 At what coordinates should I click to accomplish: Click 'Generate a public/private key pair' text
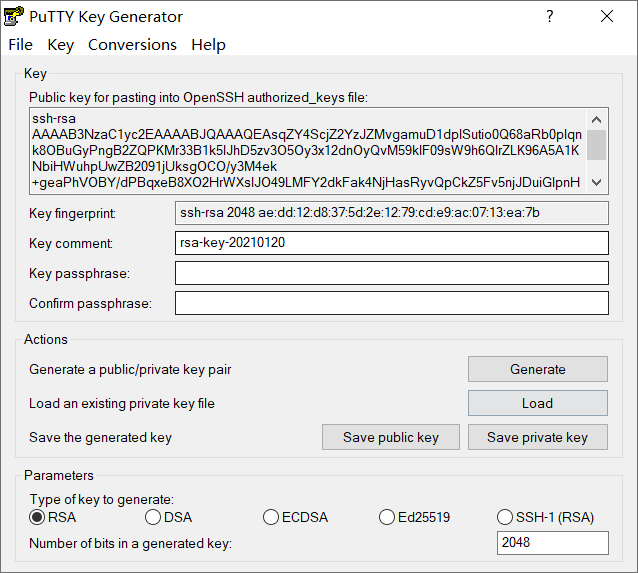coord(130,370)
